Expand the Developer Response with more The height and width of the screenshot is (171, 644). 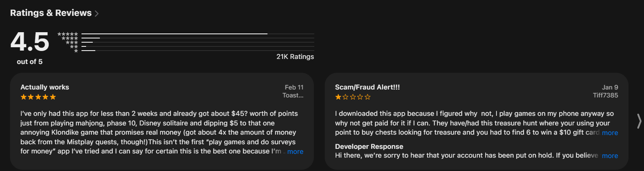pyautogui.click(x=610, y=156)
